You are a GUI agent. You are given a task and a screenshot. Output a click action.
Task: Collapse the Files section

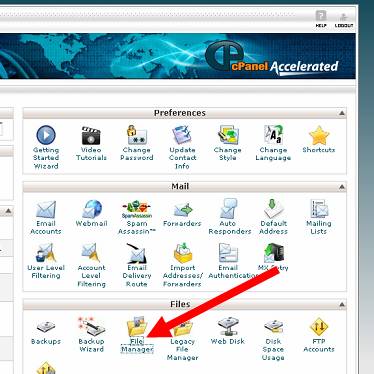(342, 304)
